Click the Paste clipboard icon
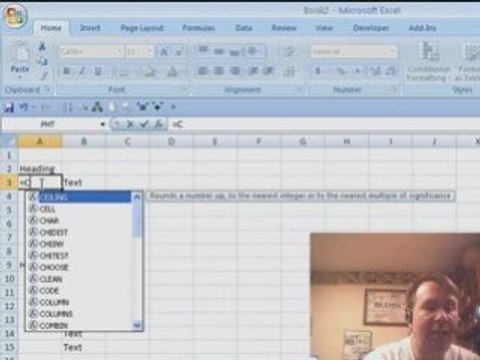This screenshot has width=480, height=360. pyautogui.click(x=20, y=53)
